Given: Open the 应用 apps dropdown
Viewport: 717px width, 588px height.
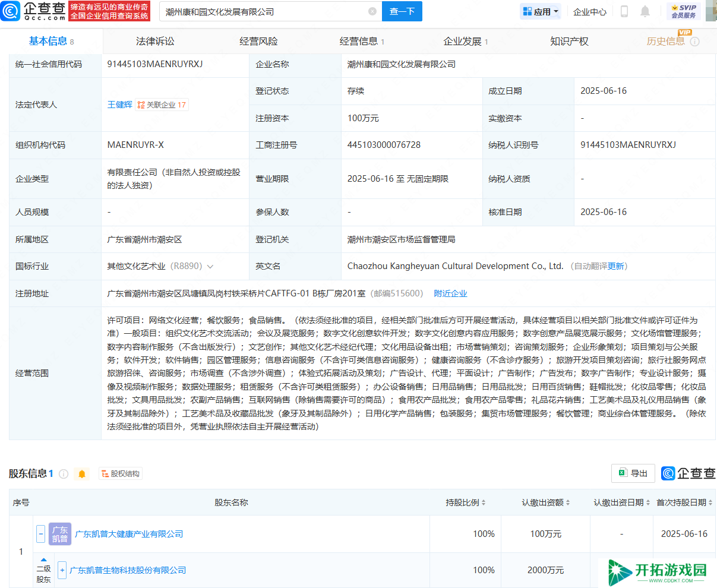Looking at the screenshot, I should pyautogui.click(x=541, y=11).
